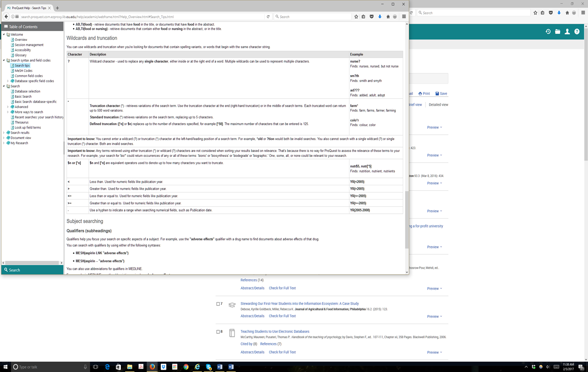Click the Detailed view link
The width and height of the screenshot is (588, 372).
438,105
